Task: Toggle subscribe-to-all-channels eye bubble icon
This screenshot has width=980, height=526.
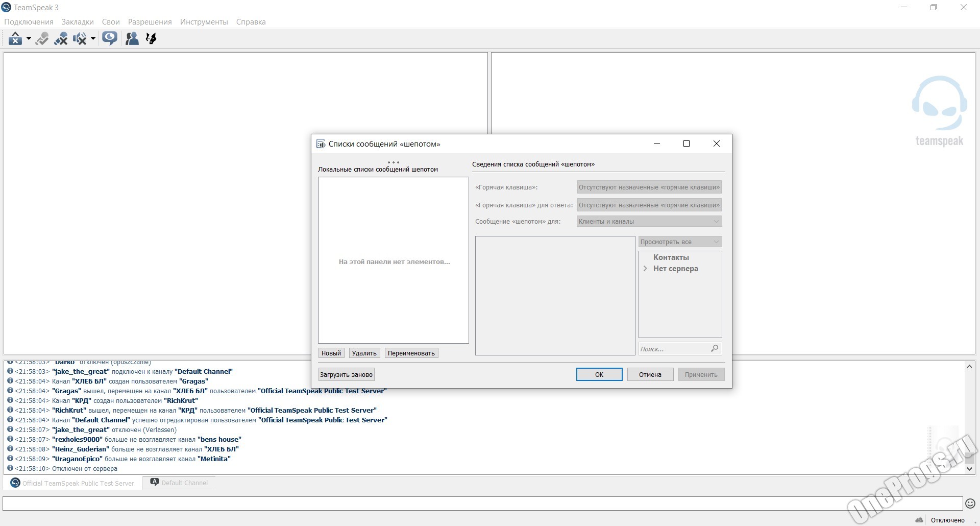Action: pos(110,38)
